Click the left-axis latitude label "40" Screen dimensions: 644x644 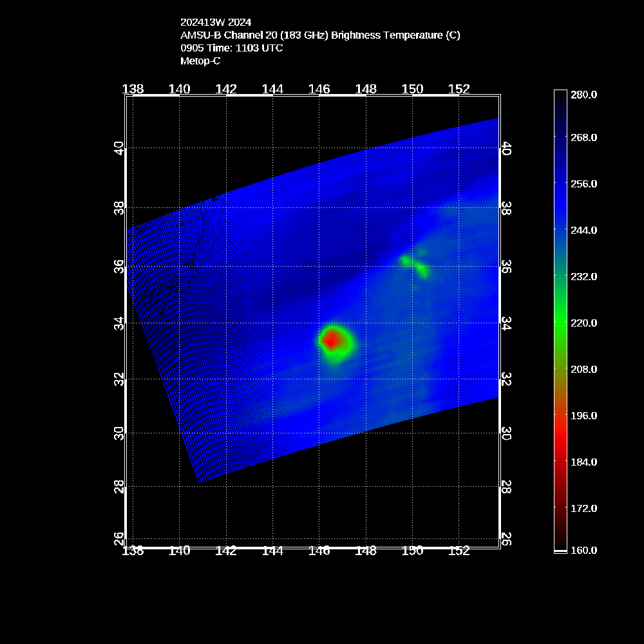[x=118, y=148]
